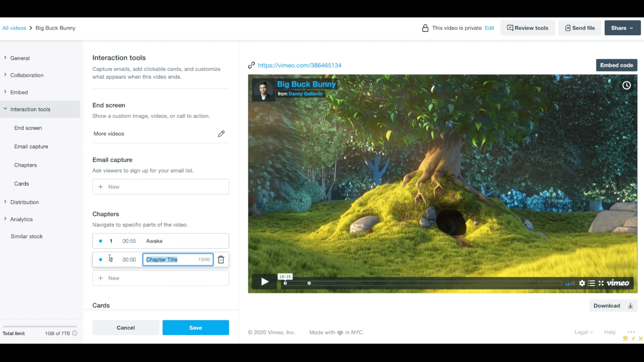Click the 00:00 timestamp of chapter 2
The width and height of the screenshot is (644, 362).
129,260
